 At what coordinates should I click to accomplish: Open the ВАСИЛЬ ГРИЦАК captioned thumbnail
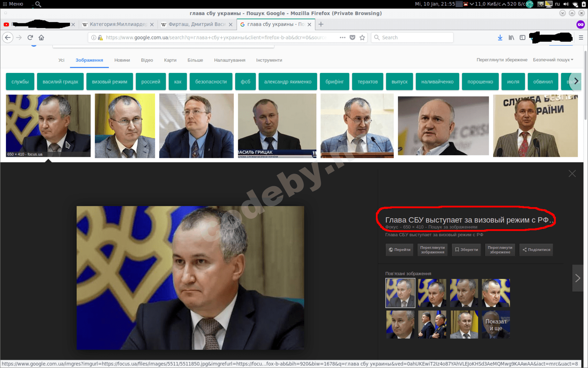pos(277,125)
